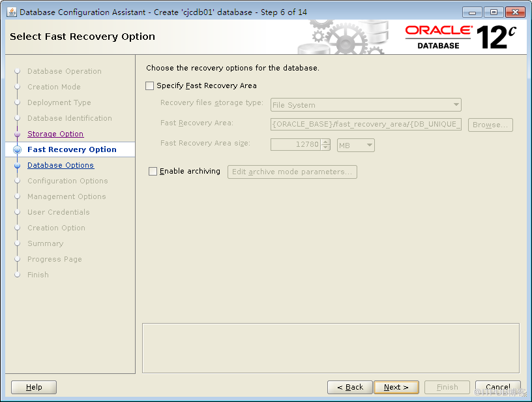Click the Storage Option step bullet marker

[x=18, y=134]
